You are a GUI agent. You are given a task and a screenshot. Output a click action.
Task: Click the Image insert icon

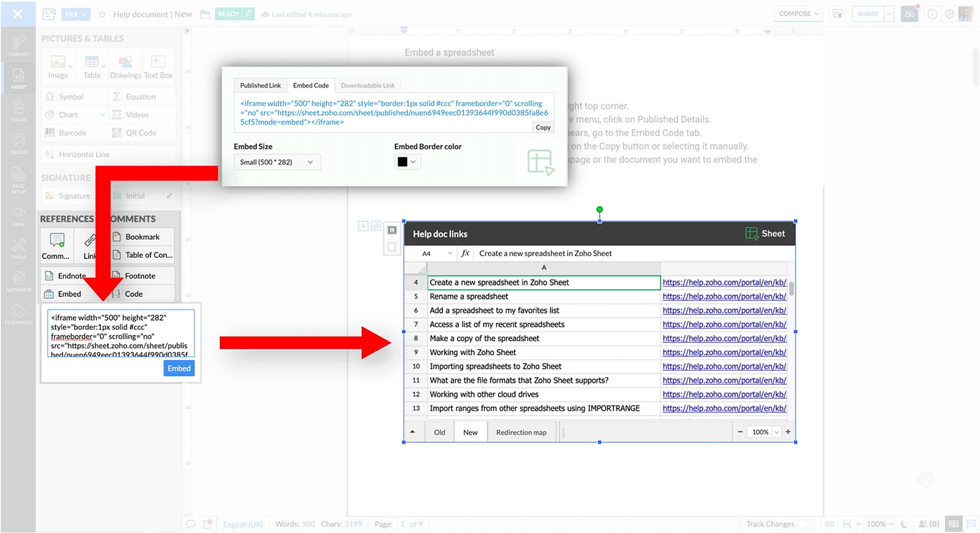(58, 62)
